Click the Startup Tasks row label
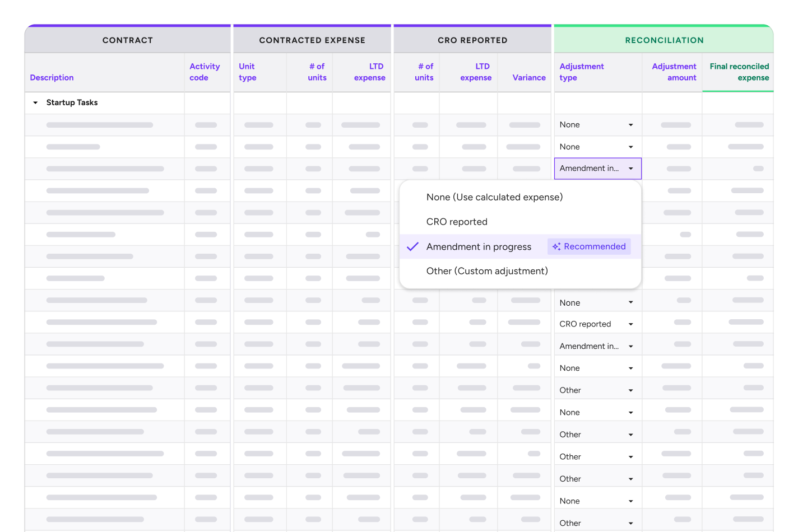 tap(72, 103)
